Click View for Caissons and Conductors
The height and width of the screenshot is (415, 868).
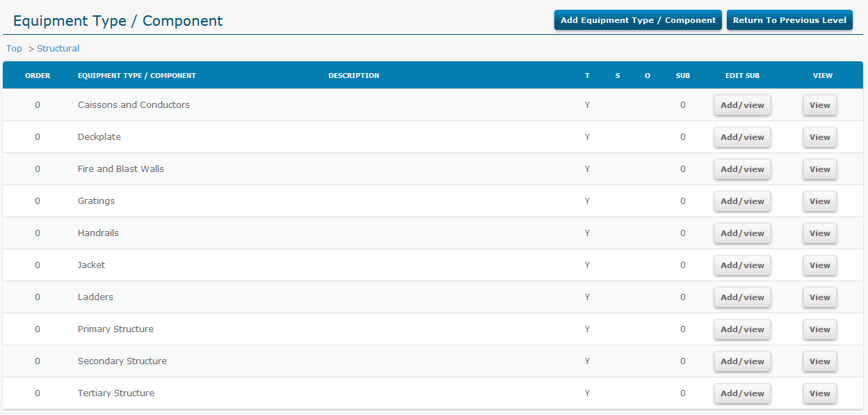pos(819,104)
